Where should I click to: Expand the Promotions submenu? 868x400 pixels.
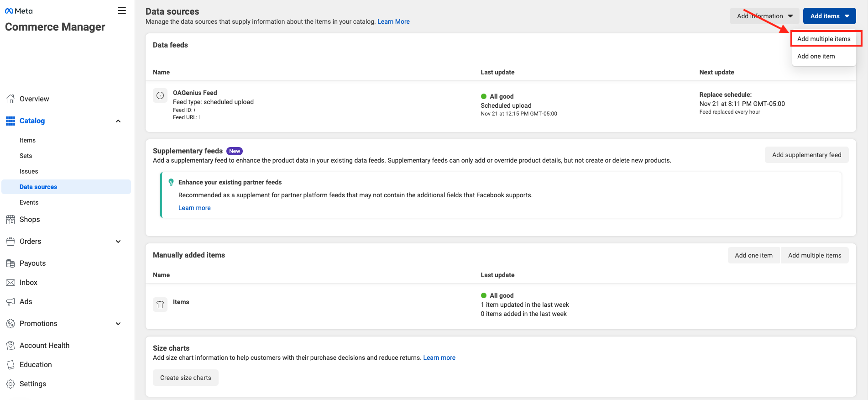click(118, 324)
